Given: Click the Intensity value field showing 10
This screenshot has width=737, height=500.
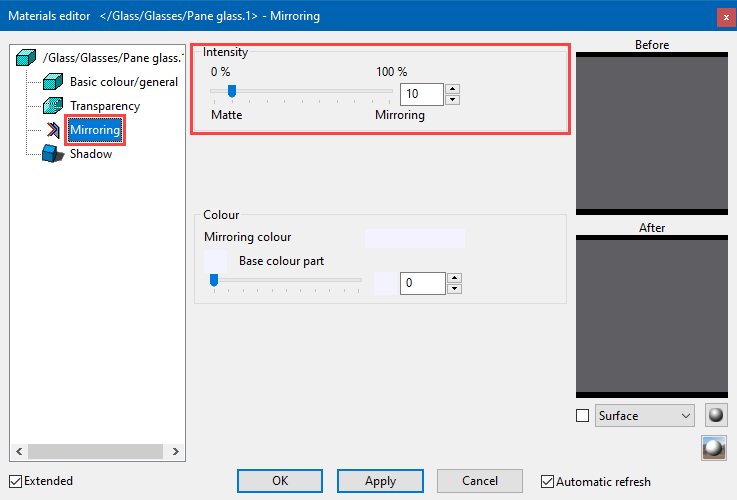Looking at the screenshot, I should [422, 94].
